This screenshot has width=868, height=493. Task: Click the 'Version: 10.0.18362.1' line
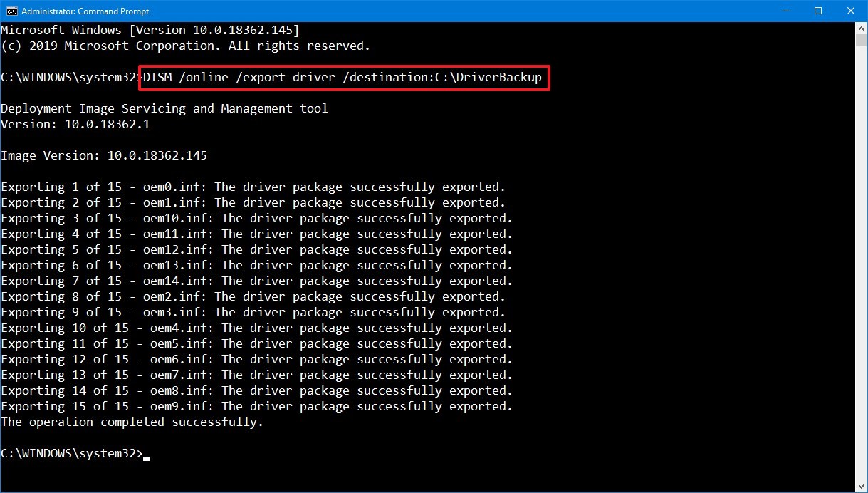pyautogui.click(x=75, y=125)
